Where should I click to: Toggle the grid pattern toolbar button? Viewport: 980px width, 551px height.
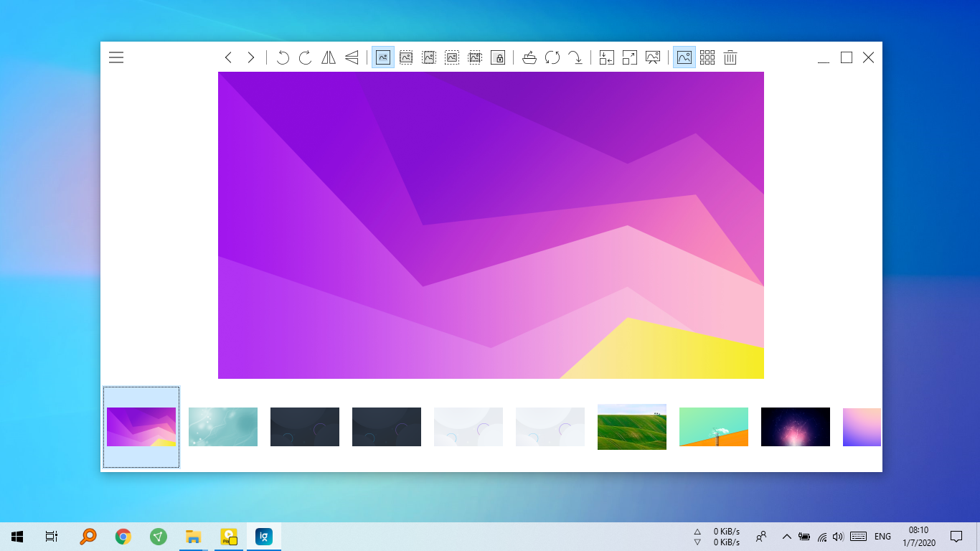click(x=707, y=57)
